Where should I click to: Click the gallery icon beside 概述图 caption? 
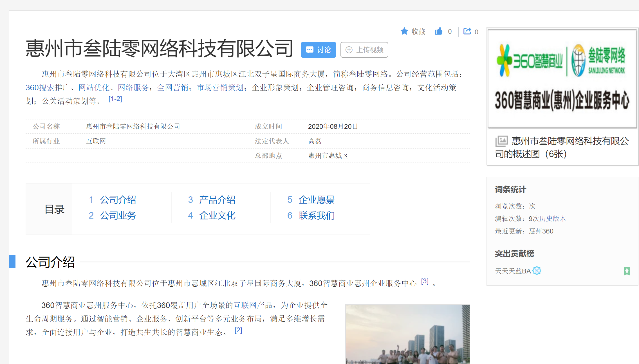click(501, 141)
